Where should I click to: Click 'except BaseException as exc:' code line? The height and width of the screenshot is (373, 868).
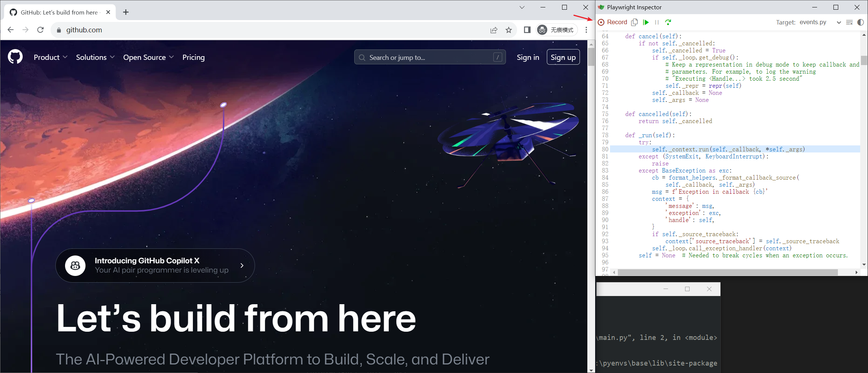coord(685,170)
